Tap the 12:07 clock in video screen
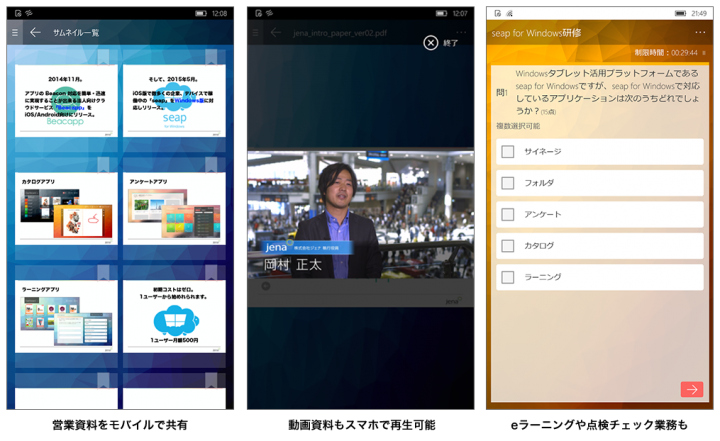Screen dimensions: 720x441 [x=460, y=13]
